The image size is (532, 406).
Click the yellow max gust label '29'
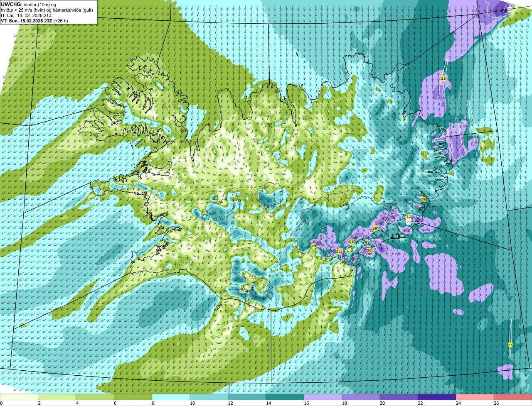(x=313, y=246)
